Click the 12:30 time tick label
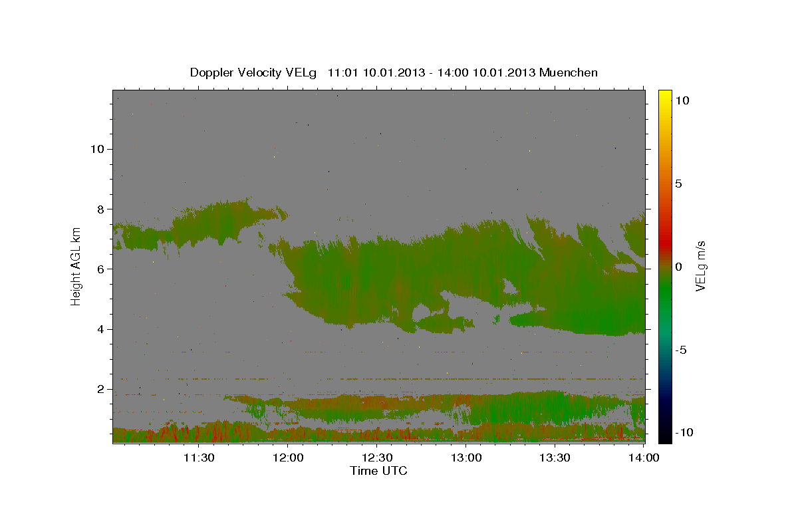This screenshot has width=798, height=532. click(x=378, y=458)
